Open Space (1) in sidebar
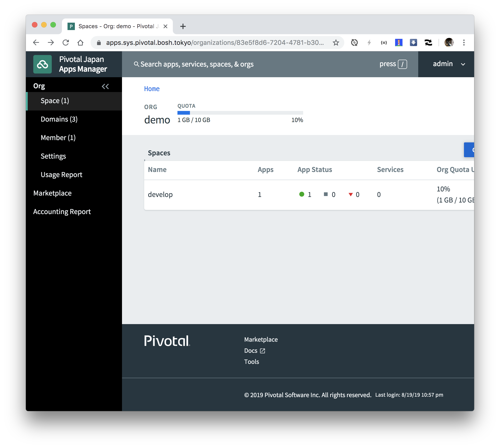The height and width of the screenshot is (448, 500). [x=74, y=101]
